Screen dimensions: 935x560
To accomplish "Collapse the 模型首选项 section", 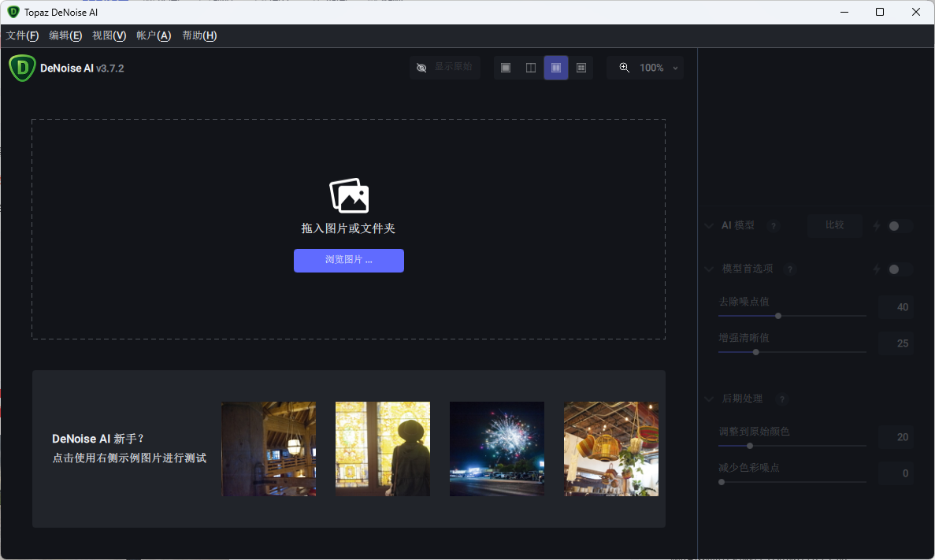I will pos(709,269).
